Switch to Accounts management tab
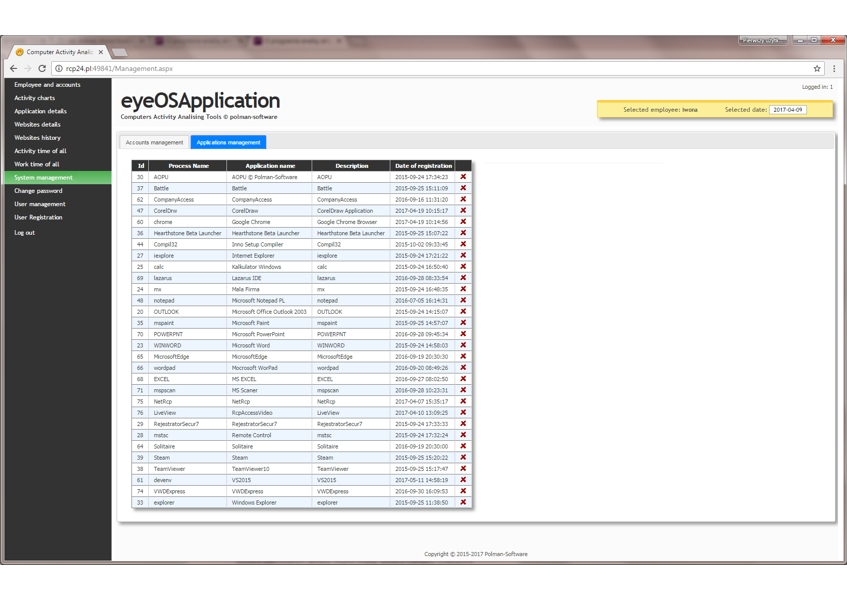This screenshot has height=600, width=847. (x=154, y=142)
